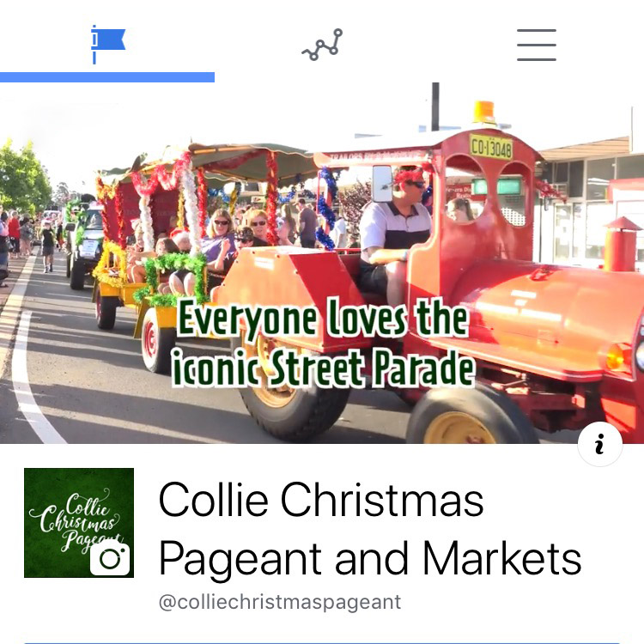Open the hamburger menu

(x=537, y=45)
